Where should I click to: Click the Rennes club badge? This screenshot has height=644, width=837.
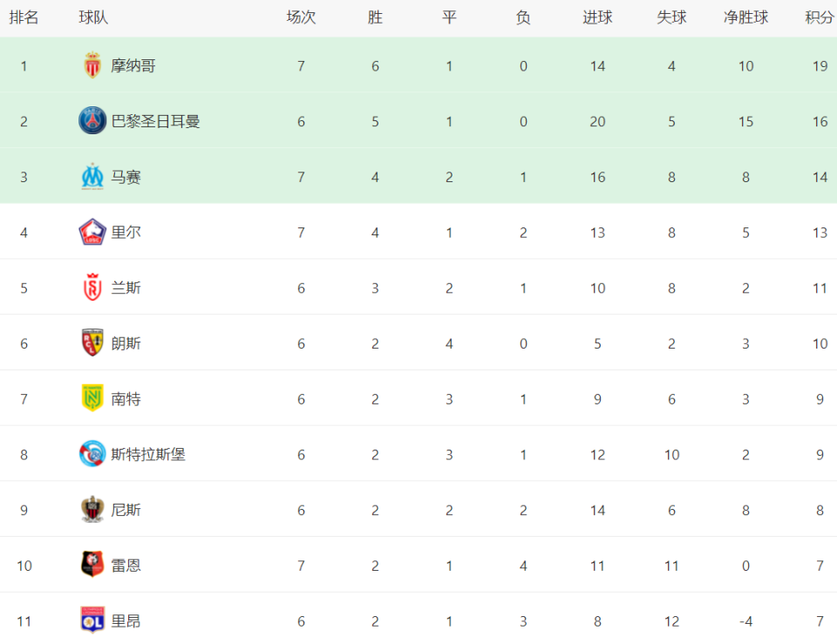click(x=92, y=565)
